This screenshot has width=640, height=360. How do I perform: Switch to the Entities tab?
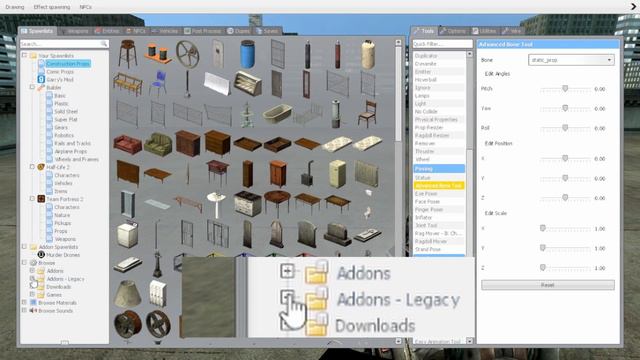(107, 31)
